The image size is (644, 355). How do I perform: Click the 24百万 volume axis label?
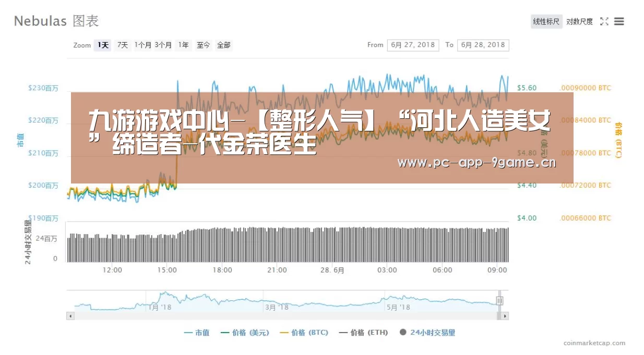pyautogui.click(x=46, y=239)
